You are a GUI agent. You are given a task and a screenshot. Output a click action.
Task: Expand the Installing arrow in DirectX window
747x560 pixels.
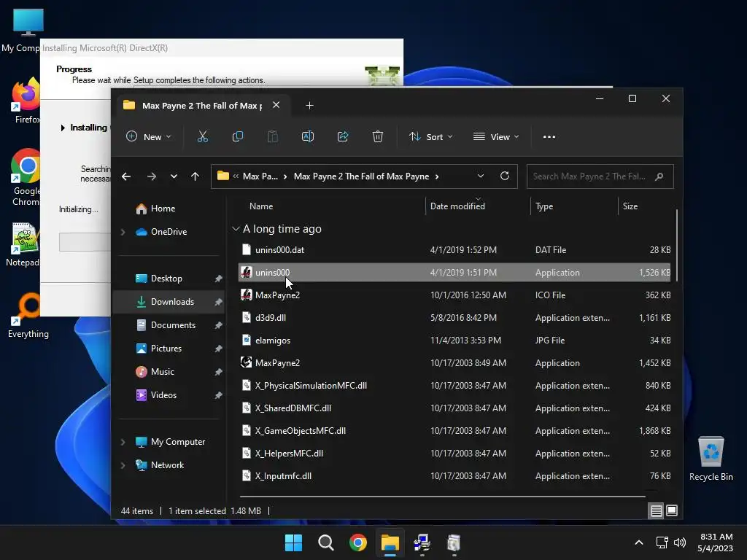pyautogui.click(x=63, y=128)
